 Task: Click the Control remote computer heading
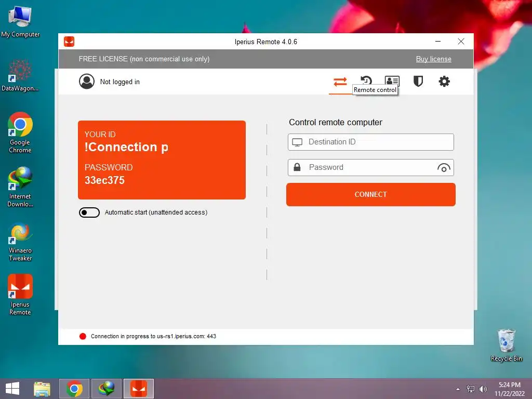(336, 122)
